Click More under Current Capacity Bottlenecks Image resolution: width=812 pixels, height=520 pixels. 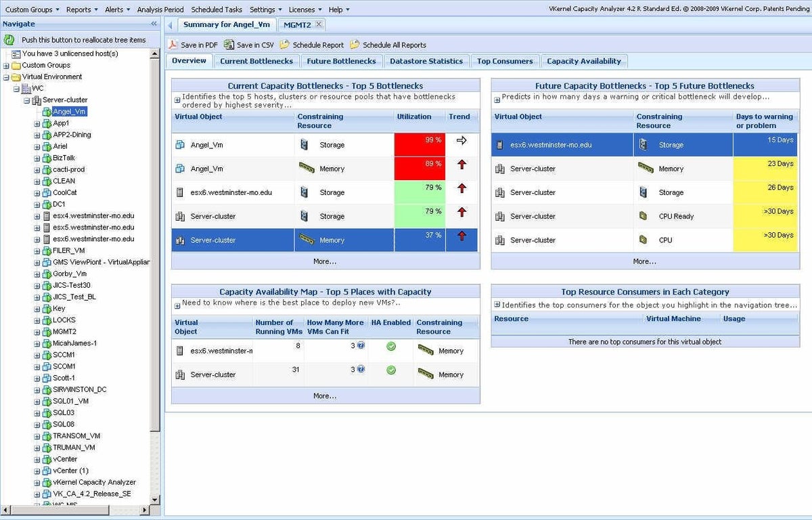click(x=325, y=261)
